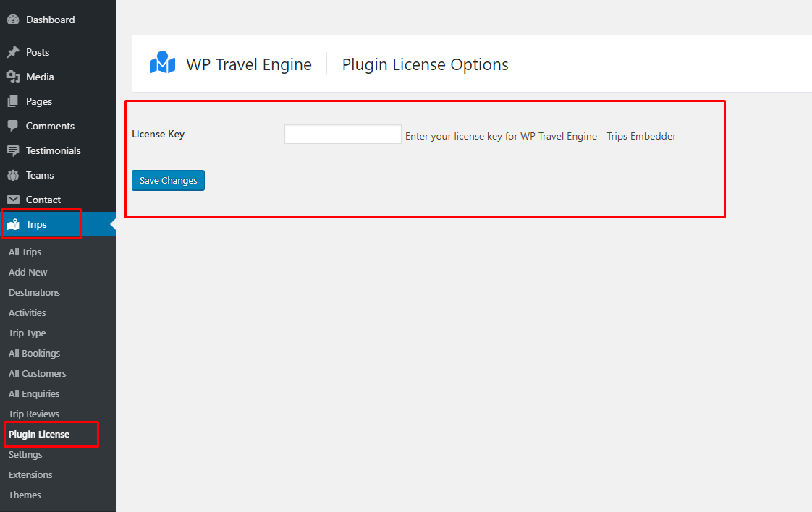
Task: Click inside the License Key field
Action: [342, 134]
